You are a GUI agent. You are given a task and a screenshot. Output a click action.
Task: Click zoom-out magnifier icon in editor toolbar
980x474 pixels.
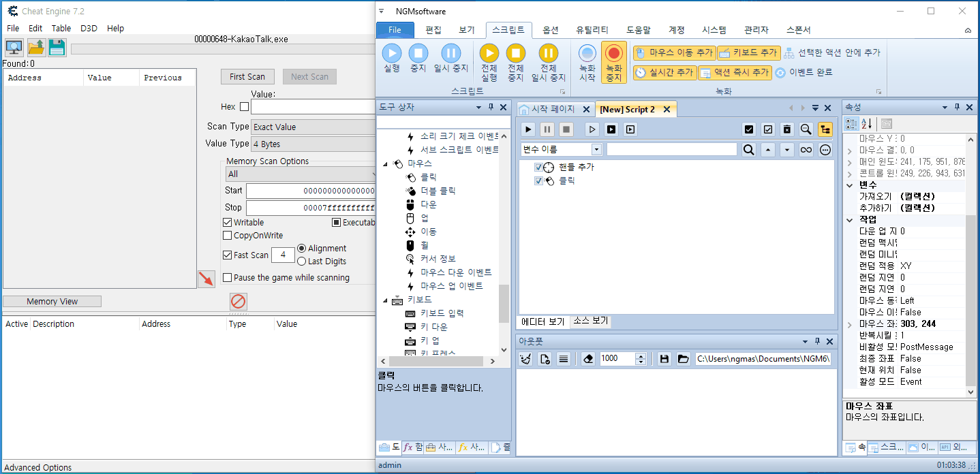[x=806, y=129]
